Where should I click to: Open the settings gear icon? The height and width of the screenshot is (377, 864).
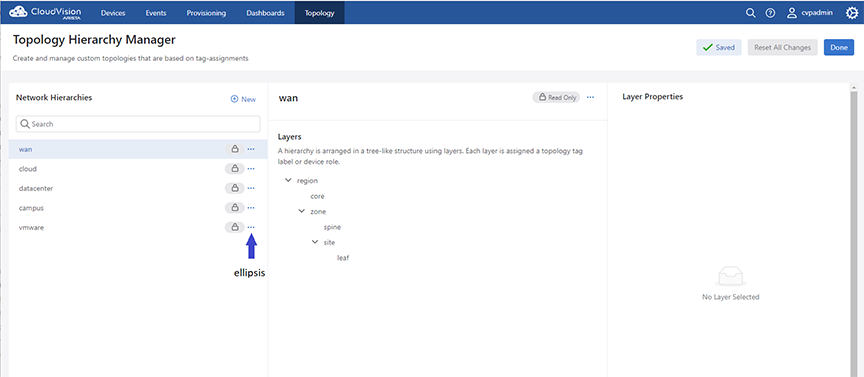(x=851, y=13)
